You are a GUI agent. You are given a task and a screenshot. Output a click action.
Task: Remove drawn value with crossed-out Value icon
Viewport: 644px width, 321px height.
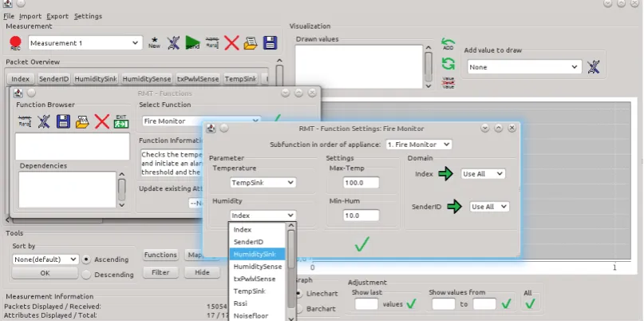pos(448,82)
